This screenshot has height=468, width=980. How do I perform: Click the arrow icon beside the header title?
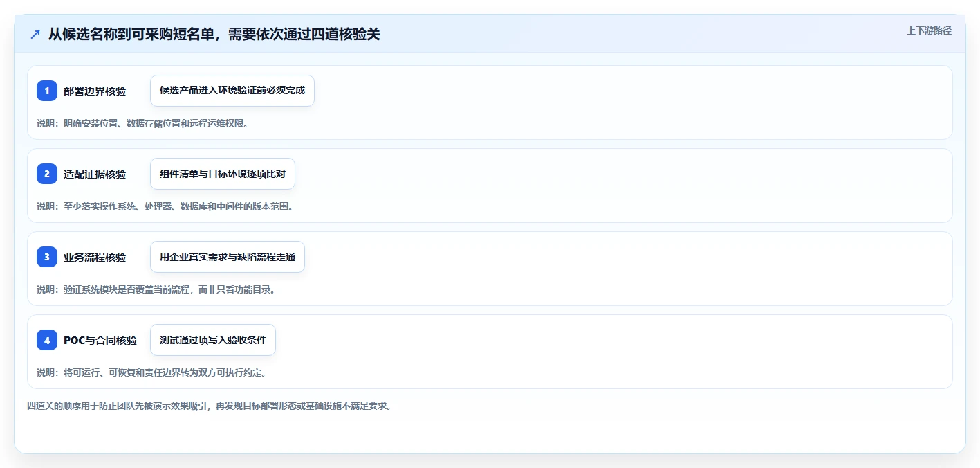[35, 34]
